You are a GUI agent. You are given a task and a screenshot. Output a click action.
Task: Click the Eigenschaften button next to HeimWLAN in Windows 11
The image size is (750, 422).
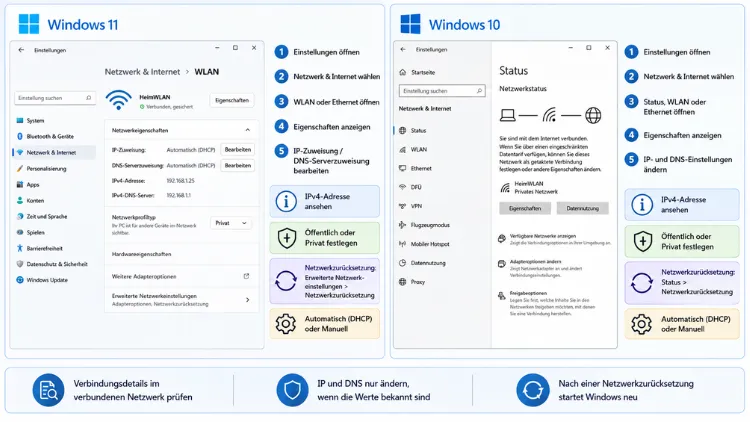pyautogui.click(x=232, y=100)
